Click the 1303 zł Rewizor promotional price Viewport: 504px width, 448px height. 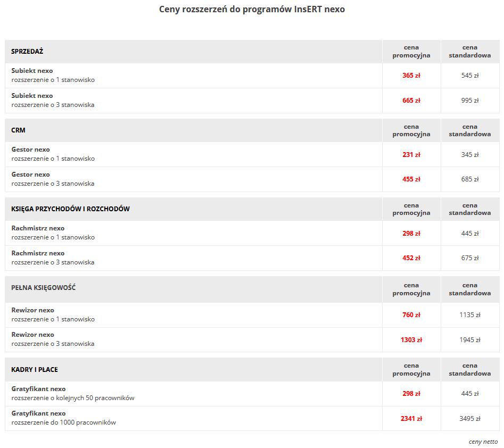pos(411,340)
